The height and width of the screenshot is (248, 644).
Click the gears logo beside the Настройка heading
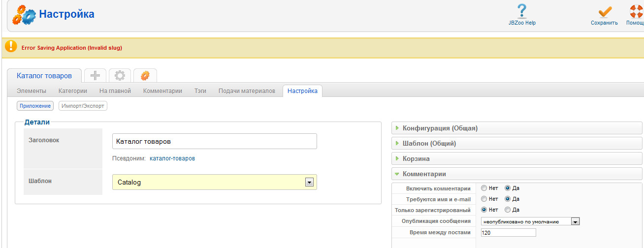[x=24, y=15]
